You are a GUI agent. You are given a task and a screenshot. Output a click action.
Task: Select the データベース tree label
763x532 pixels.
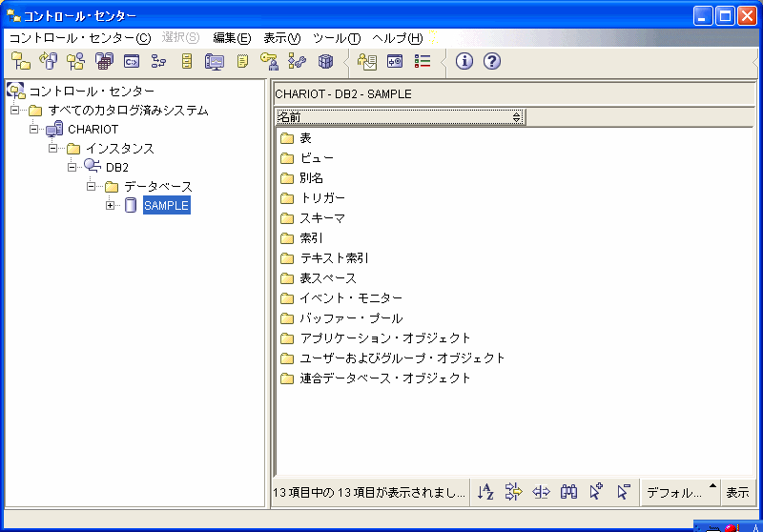[158, 186]
